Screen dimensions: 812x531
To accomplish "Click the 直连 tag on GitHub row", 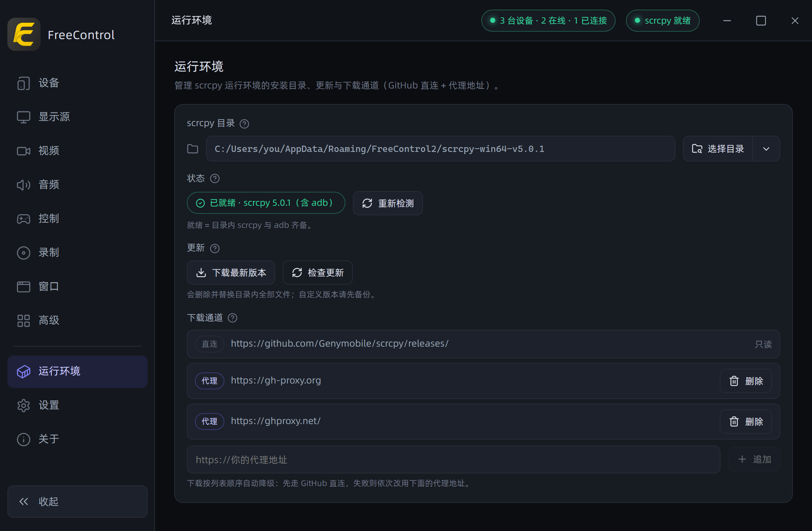I will tap(209, 344).
